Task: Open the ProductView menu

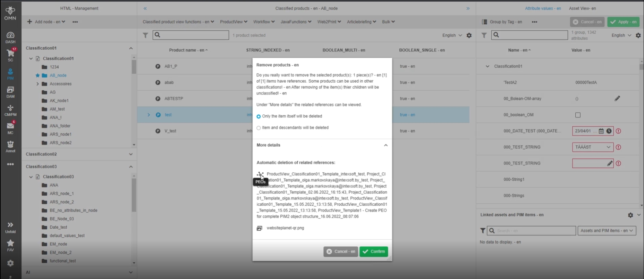Action: click(234, 22)
